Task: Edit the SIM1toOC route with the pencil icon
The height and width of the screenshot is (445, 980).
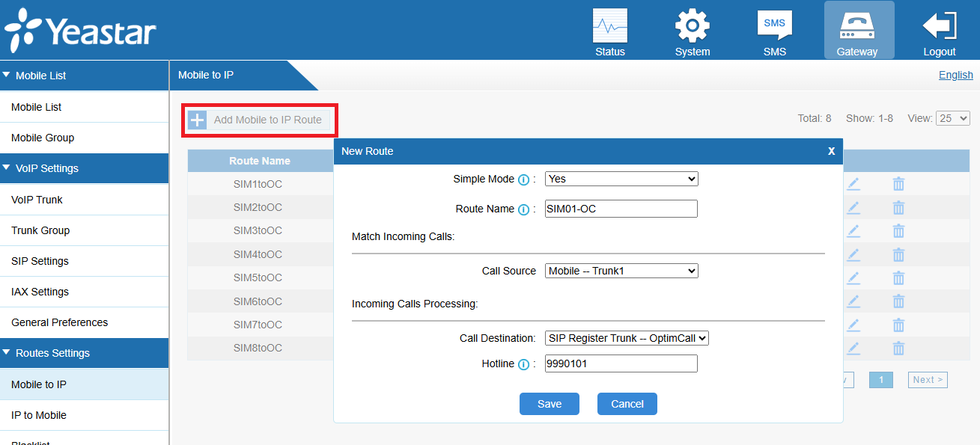Action: click(x=853, y=184)
